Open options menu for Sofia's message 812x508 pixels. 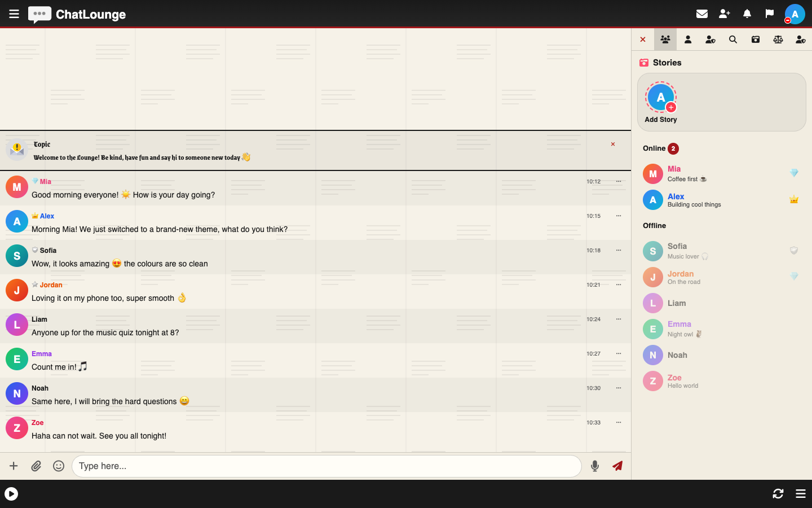point(619,250)
